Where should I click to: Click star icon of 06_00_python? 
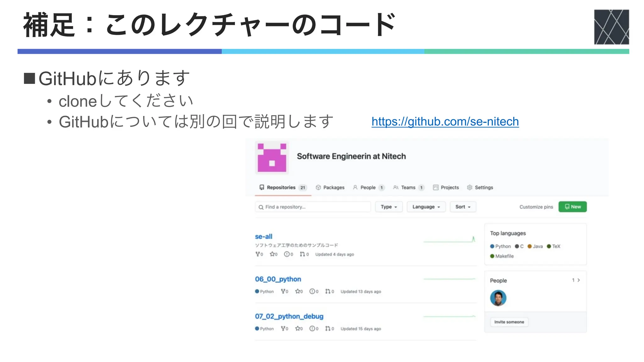click(x=297, y=292)
